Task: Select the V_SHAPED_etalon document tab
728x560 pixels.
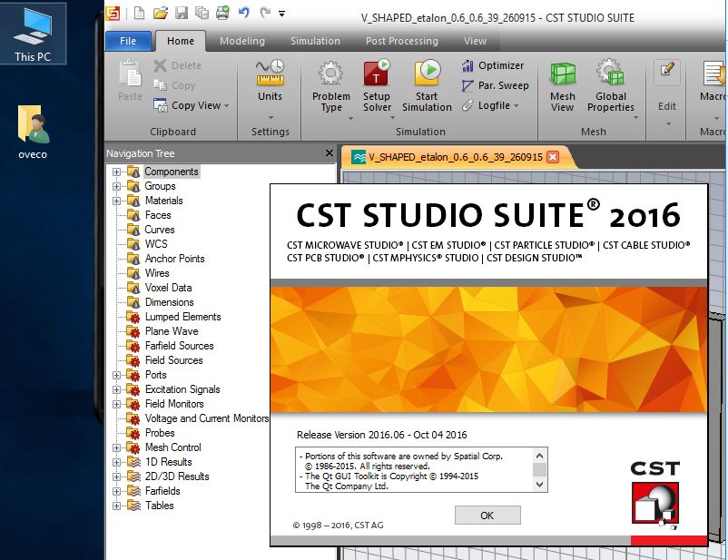Action: (x=455, y=157)
